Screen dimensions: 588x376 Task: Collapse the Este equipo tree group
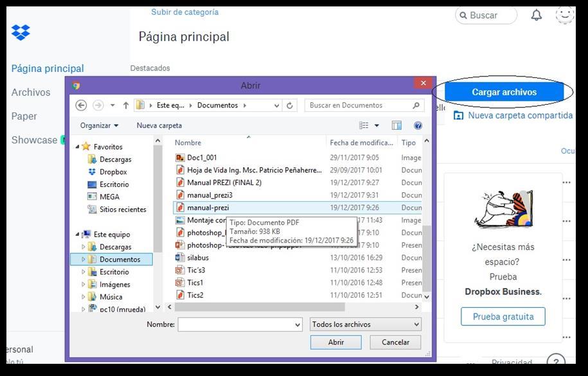point(77,234)
